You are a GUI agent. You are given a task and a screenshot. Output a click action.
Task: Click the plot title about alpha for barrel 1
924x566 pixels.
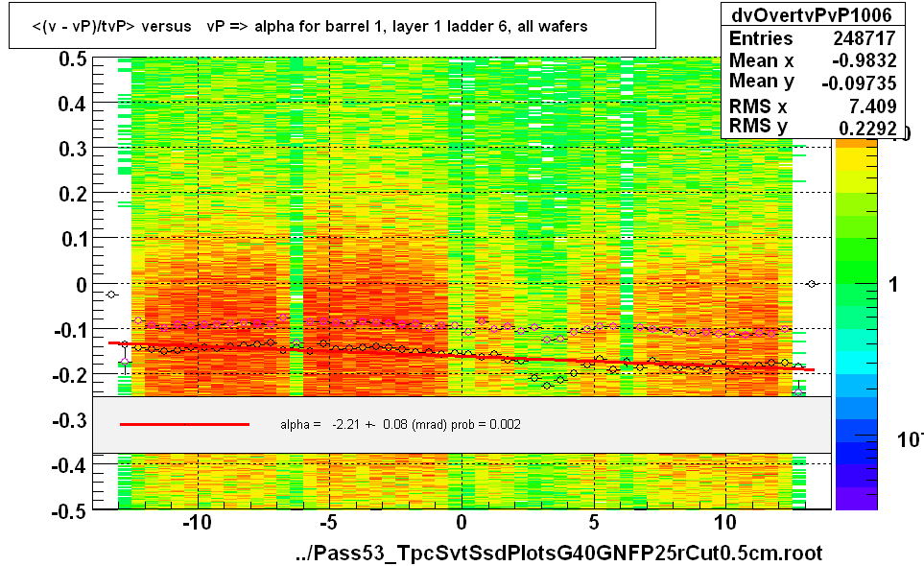click(309, 27)
